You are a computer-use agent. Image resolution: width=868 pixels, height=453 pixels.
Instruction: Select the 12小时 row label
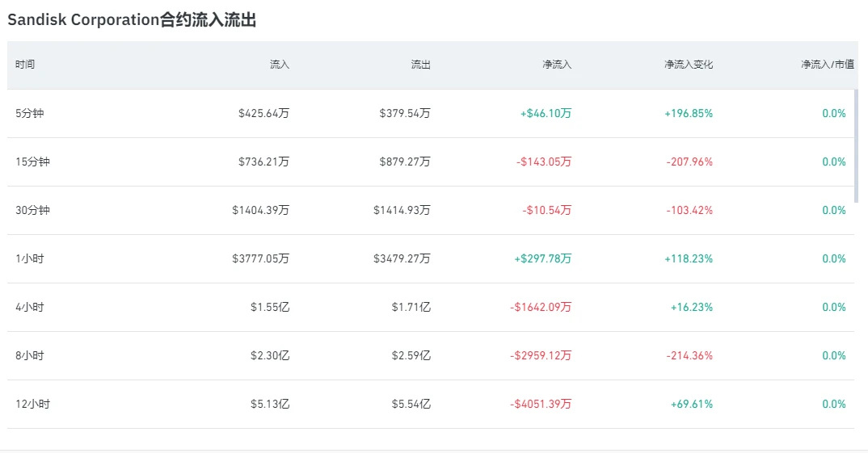point(32,404)
